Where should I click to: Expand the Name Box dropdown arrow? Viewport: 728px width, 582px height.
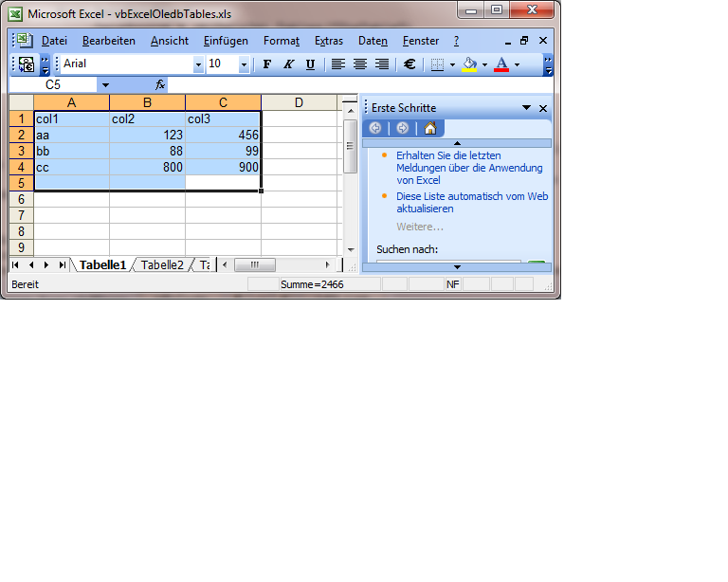coord(104,84)
